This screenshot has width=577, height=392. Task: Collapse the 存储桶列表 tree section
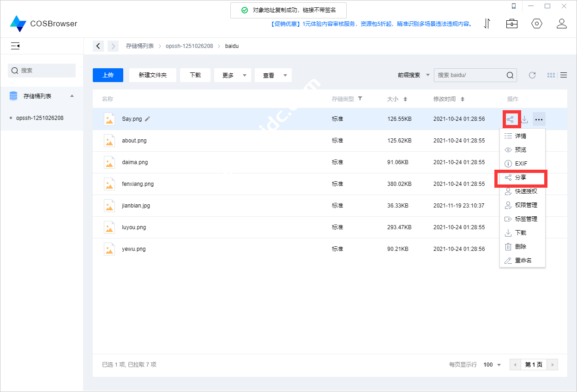(72, 96)
